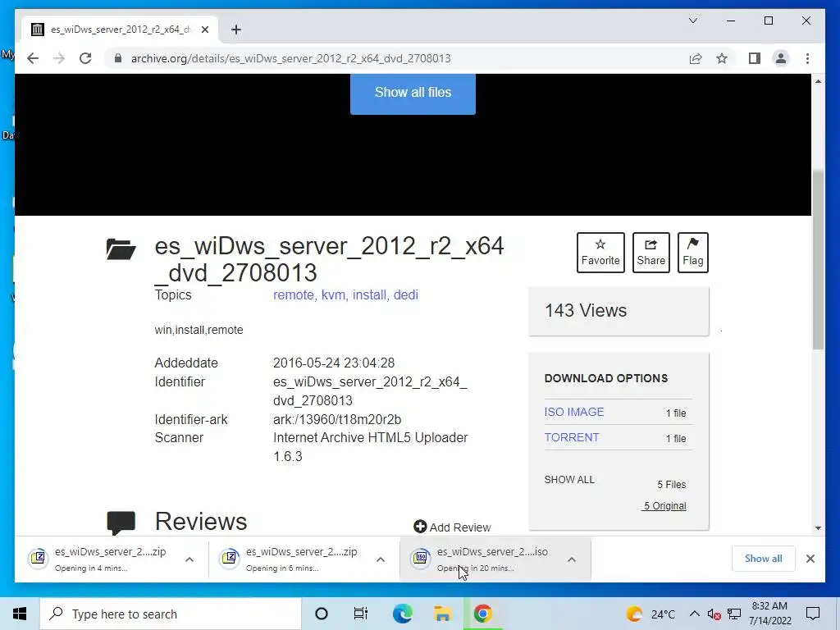840x630 pixels.
Task: Download the TORRENT option
Action: 572,438
